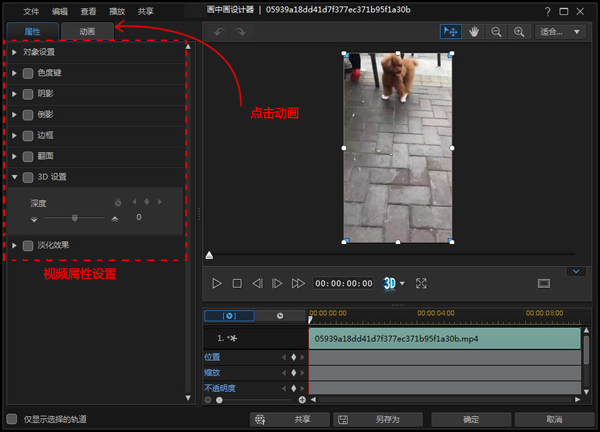Image resolution: width=600 pixels, height=432 pixels.
Task: Open the help question mark
Action: (x=548, y=11)
